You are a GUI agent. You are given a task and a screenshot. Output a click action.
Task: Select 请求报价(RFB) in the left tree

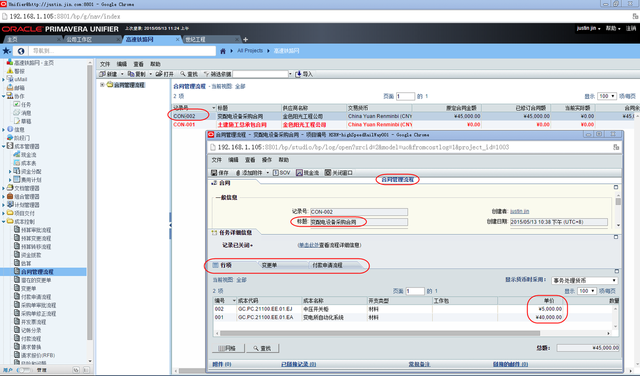tap(38, 355)
